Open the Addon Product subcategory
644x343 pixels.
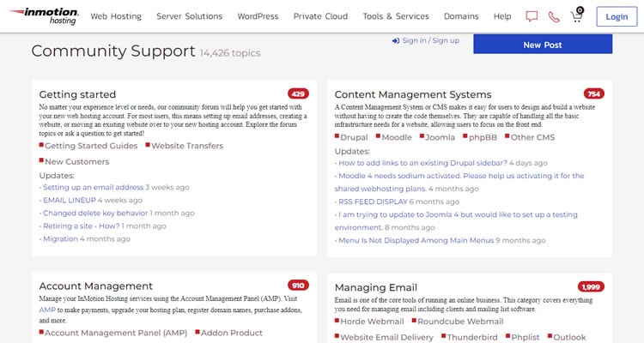232,333
